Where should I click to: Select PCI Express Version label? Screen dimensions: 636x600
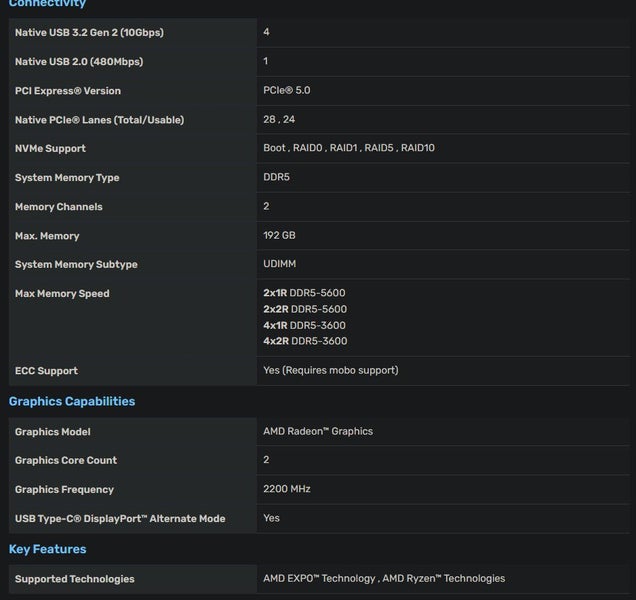pos(68,90)
